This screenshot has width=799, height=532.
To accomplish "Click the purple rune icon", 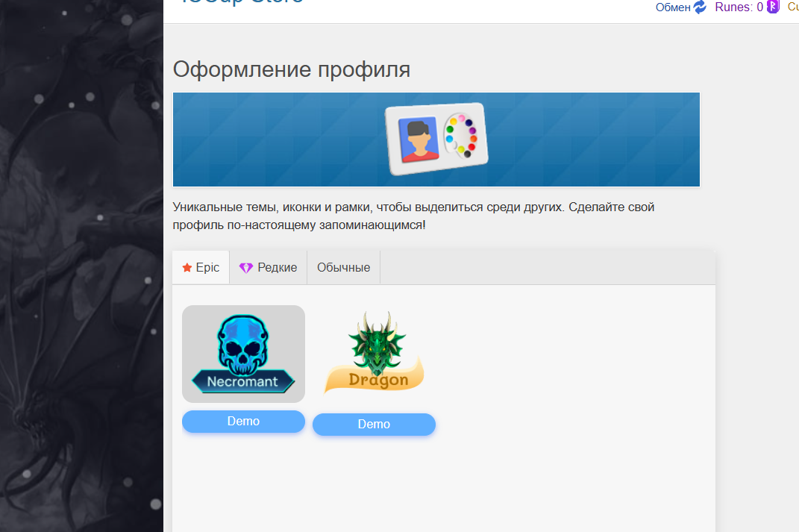I will pyautogui.click(x=773, y=7).
